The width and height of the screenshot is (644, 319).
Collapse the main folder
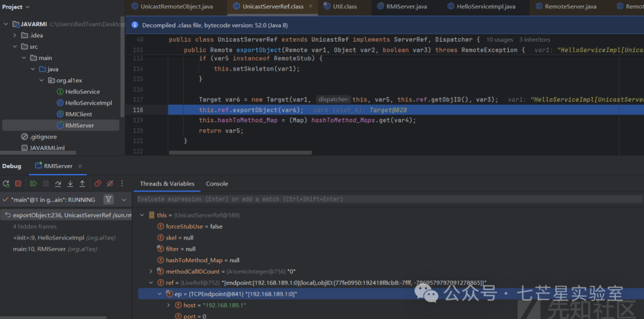pyautogui.click(x=24, y=58)
